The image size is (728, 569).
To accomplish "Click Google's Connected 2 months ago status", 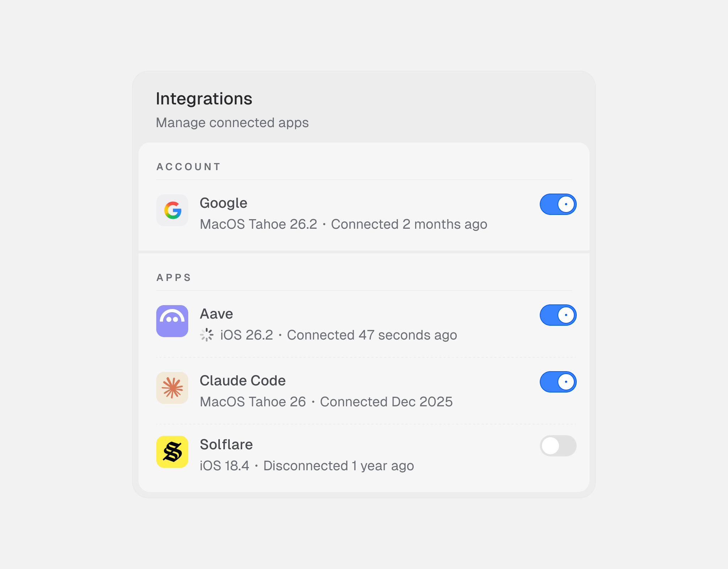I will [x=409, y=224].
